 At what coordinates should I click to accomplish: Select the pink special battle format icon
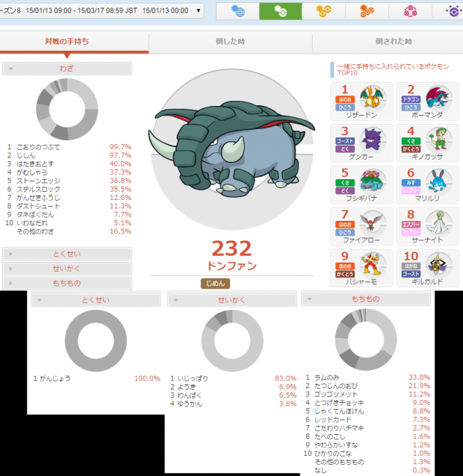[x=410, y=11]
